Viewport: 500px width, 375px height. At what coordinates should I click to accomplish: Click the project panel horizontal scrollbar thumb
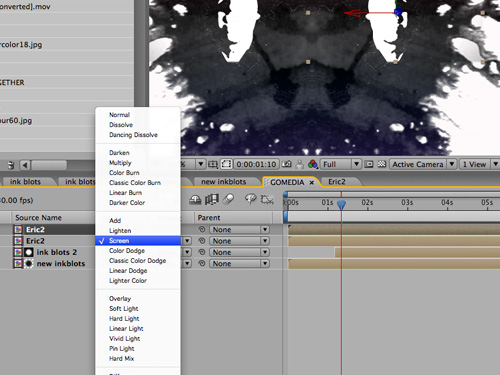(49, 165)
